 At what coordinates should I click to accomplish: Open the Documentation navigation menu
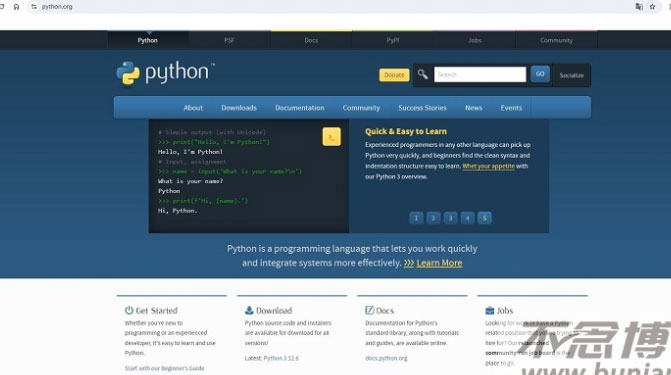point(300,108)
